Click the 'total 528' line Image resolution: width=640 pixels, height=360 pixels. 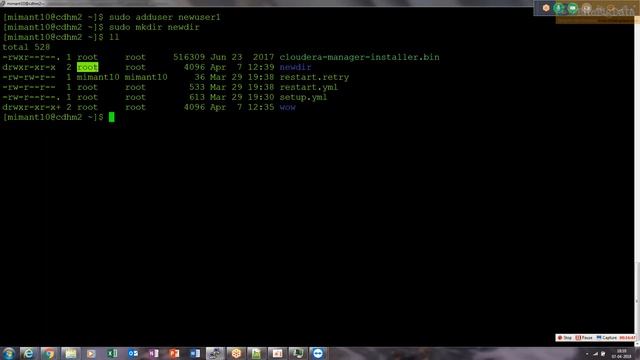26,47
